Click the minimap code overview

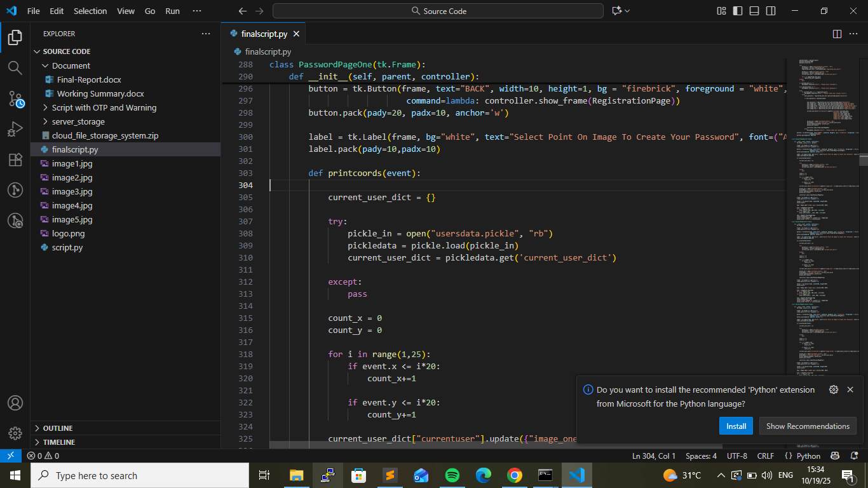(820, 222)
